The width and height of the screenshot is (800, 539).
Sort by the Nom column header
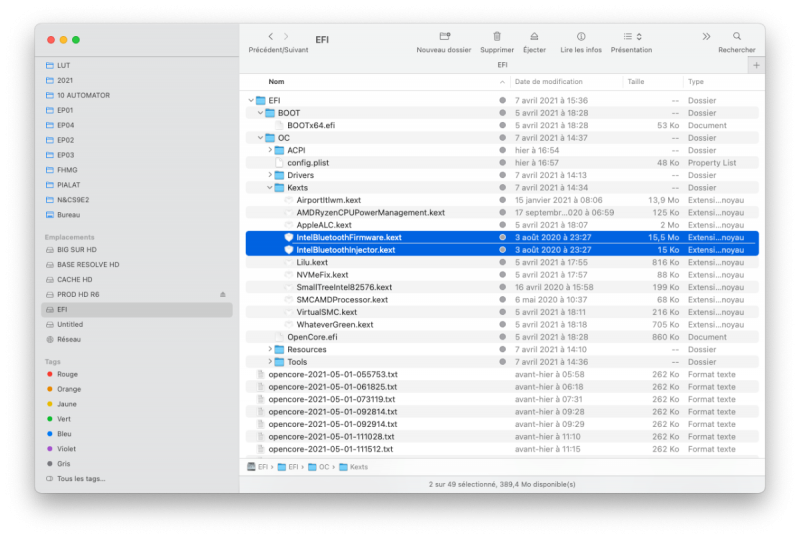276,82
